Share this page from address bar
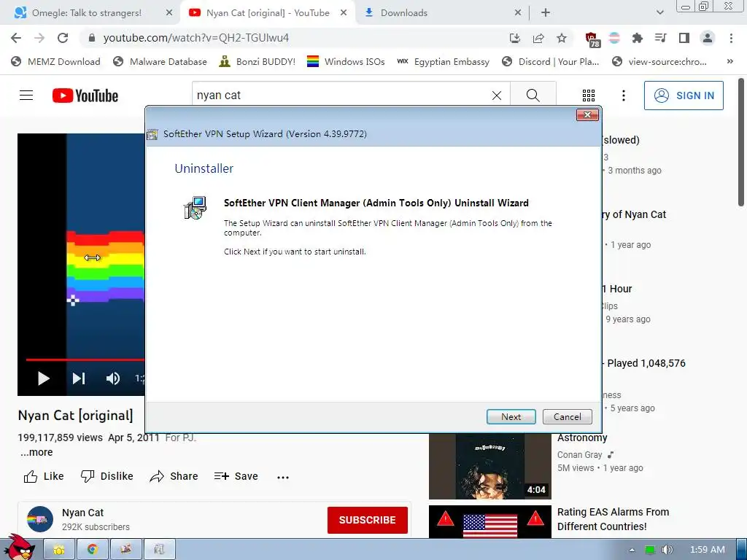 pyautogui.click(x=538, y=38)
